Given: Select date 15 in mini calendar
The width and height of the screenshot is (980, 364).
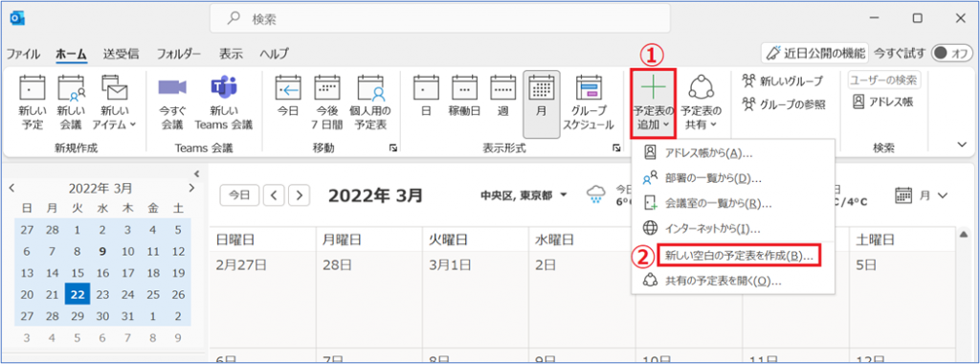Looking at the screenshot, I should tap(78, 273).
